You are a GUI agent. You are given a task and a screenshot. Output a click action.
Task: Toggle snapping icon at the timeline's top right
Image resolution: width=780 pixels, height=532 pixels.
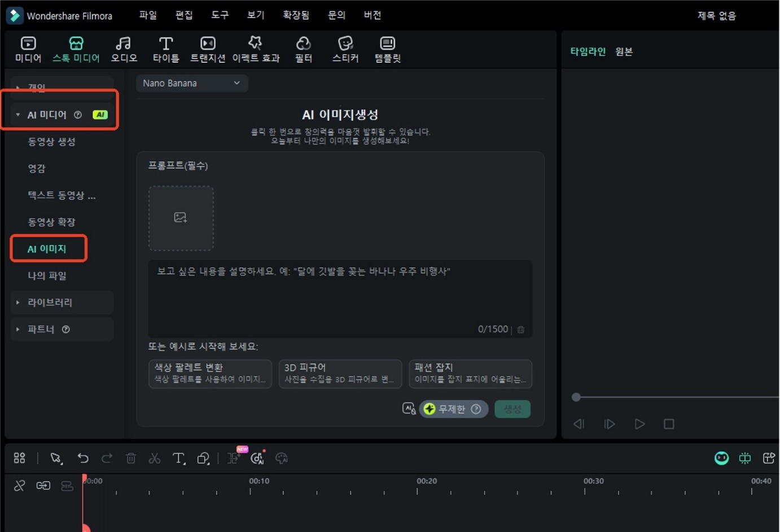pos(745,458)
